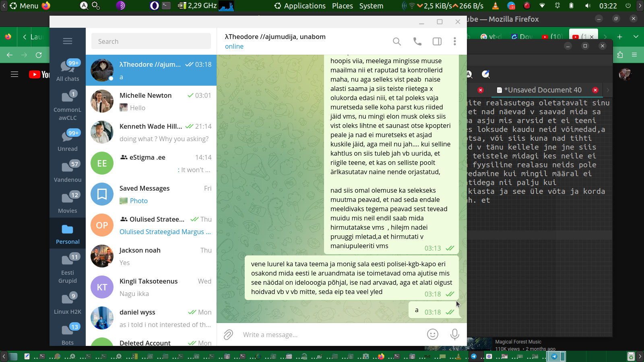This screenshot has height=362, width=644.
Task: Open the Eesti Grupid folder
Action: 68,268
